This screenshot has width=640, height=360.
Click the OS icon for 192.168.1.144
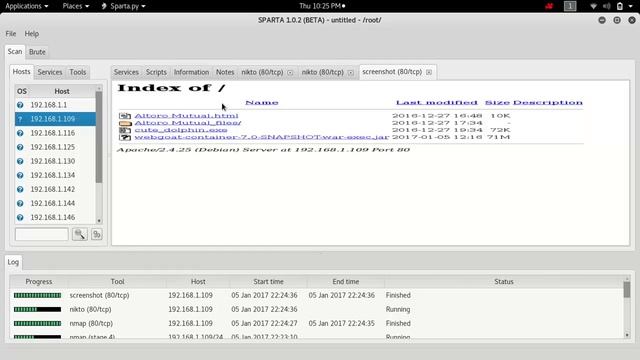pyautogui.click(x=20, y=203)
